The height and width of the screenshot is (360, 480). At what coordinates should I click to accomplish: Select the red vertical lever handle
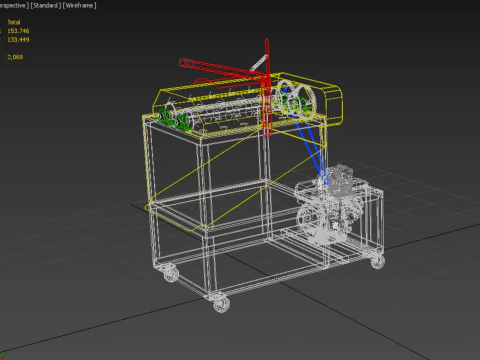click(267, 87)
